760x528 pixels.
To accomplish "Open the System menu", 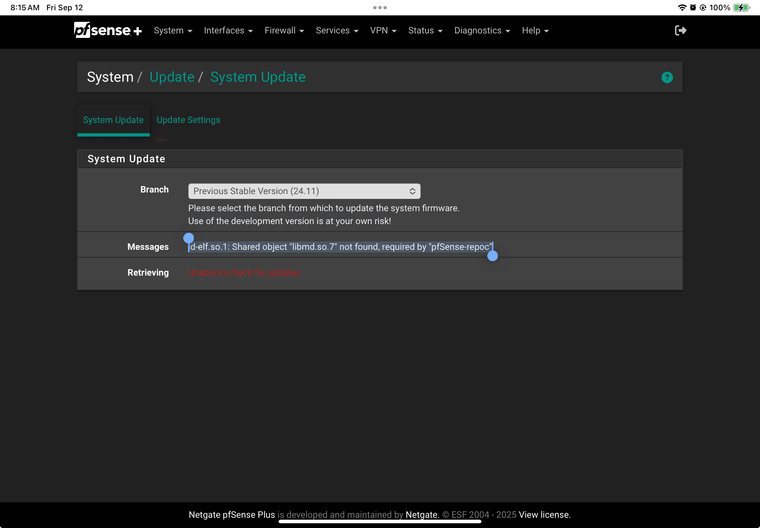I will 173,31.
